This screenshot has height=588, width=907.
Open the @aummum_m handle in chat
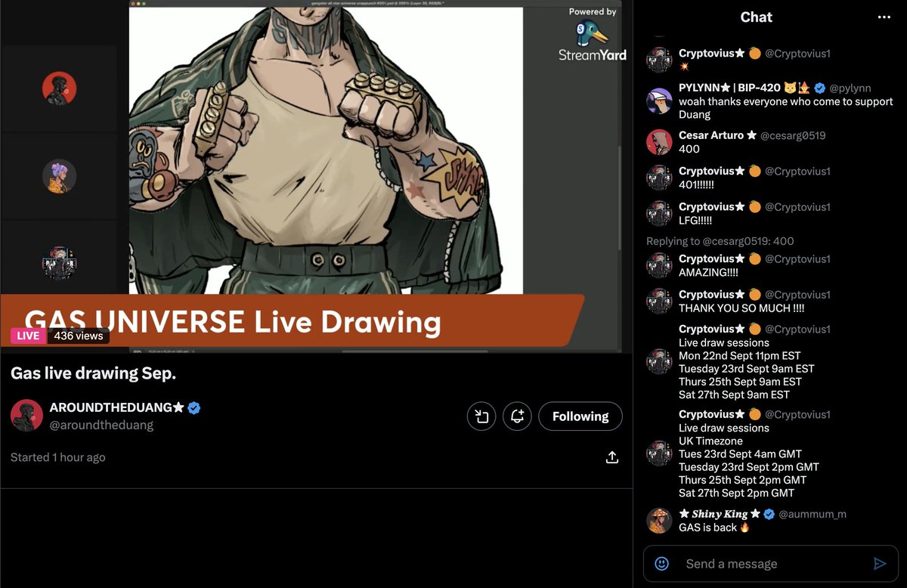point(813,514)
